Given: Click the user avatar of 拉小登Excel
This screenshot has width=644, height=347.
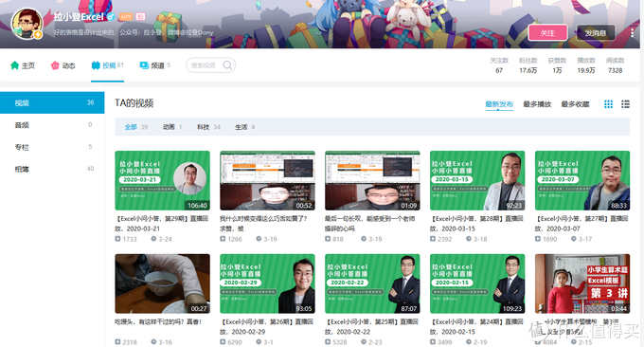Looking at the screenshot, I should (27, 24).
